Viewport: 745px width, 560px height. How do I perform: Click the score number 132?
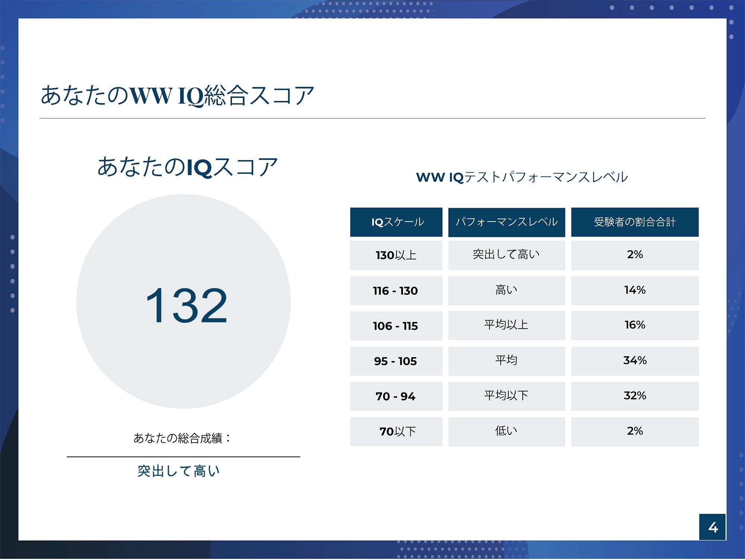tap(186, 305)
